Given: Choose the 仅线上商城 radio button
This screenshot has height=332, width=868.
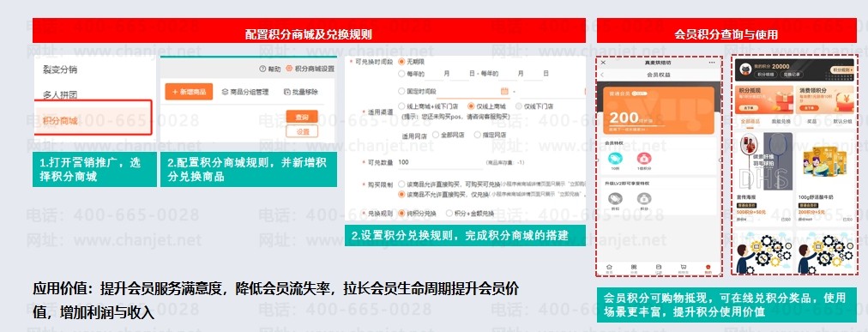Looking at the screenshot, I should [x=471, y=106].
